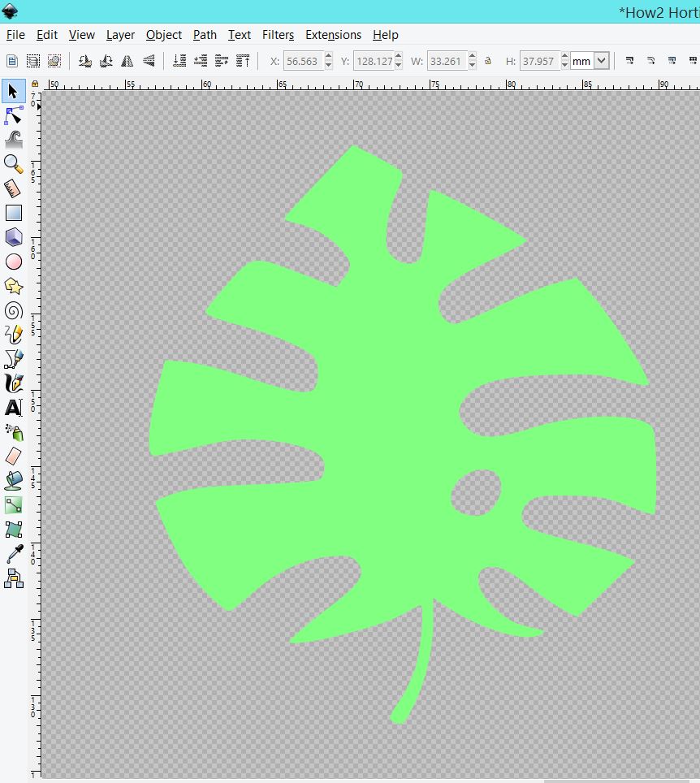Pick the Rectangle drawing tool

(x=13, y=213)
